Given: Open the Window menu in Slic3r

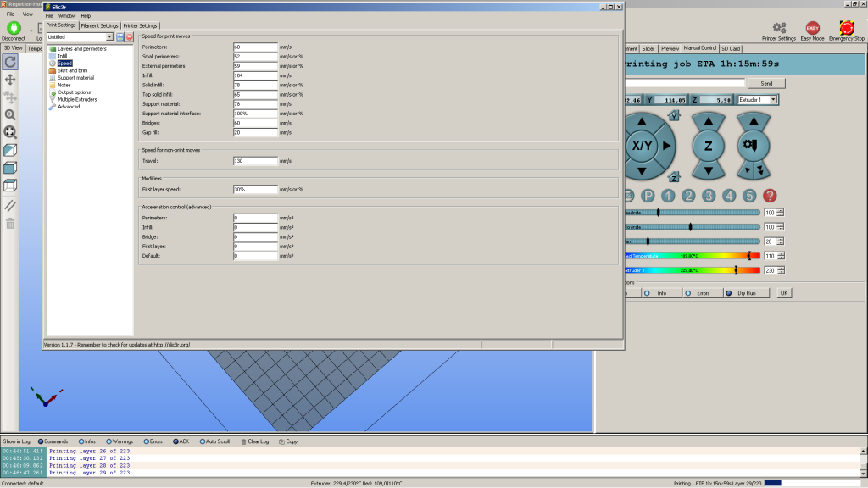Looking at the screenshot, I should 67,15.
